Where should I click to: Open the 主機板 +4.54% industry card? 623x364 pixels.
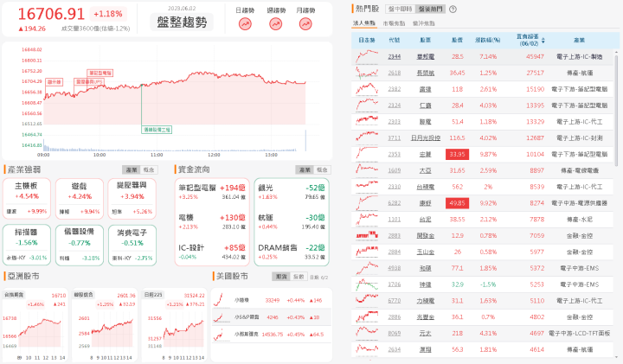[x=27, y=199]
